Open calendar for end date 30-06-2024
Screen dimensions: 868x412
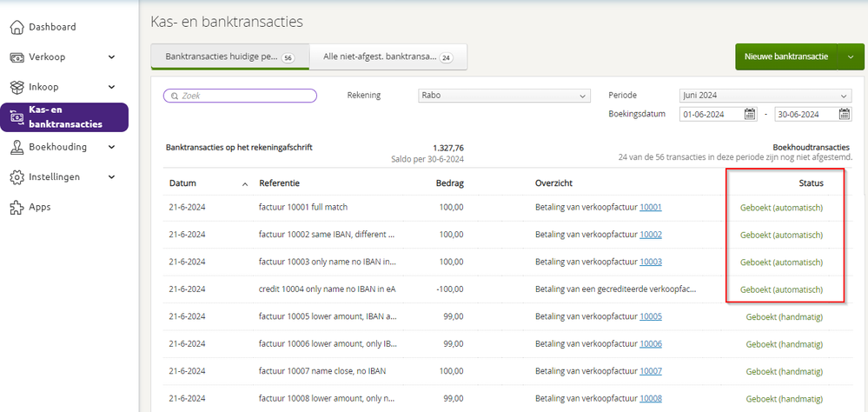843,114
